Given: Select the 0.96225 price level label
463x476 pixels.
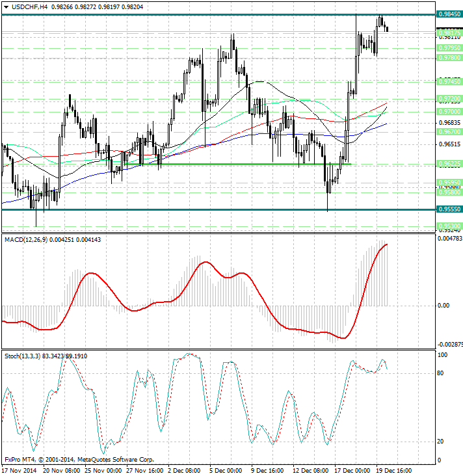Looking at the screenshot, I should pos(449,164).
